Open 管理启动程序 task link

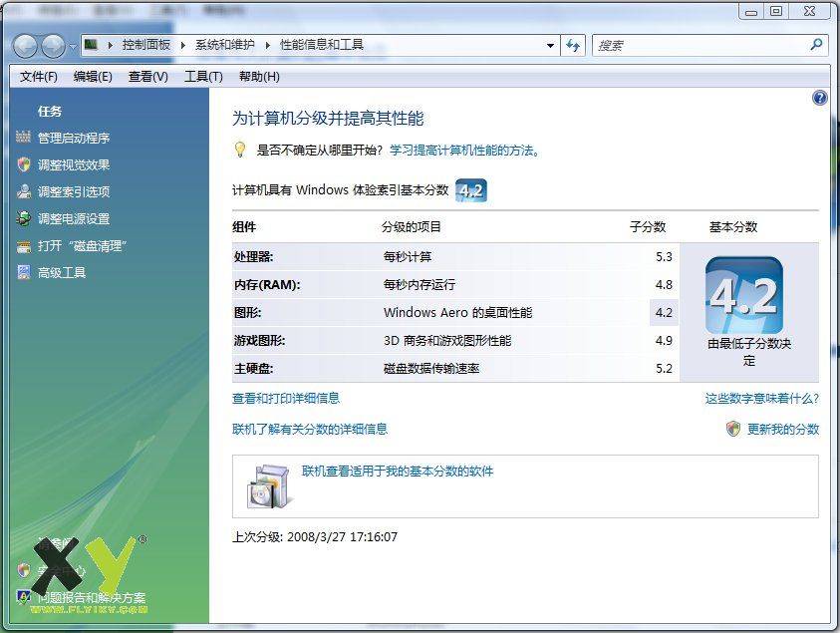[x=74, y=138]
